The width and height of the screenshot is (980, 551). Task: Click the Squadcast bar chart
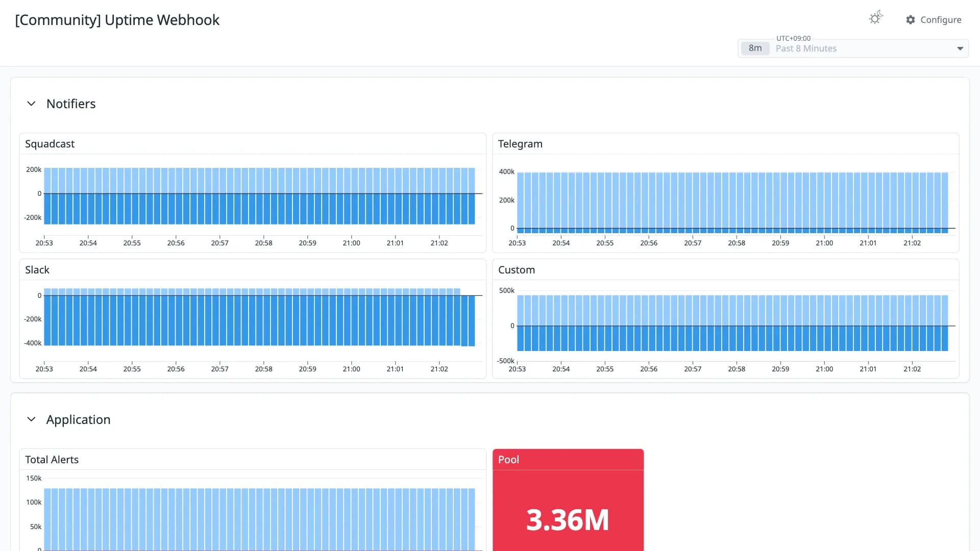click(x=259, y=196)
